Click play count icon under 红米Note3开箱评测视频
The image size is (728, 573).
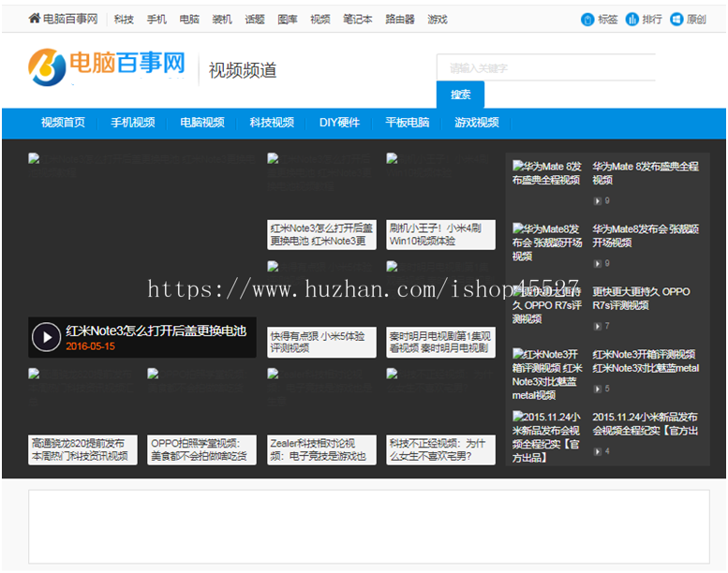(598, 389)
